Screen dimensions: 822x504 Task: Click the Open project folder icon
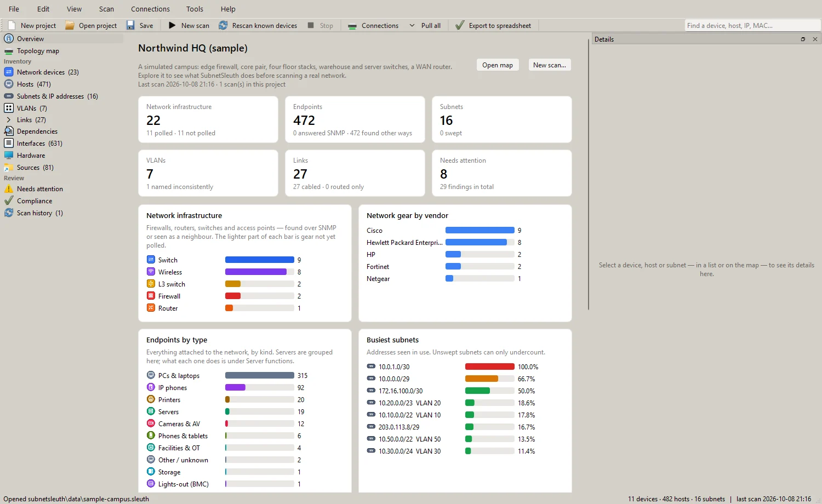pos(70,25)
